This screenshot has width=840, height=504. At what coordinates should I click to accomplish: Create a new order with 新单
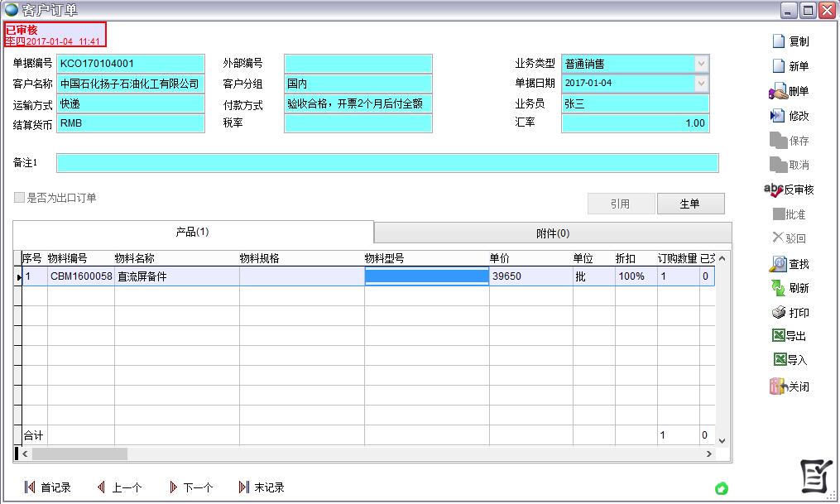(778, 66)
